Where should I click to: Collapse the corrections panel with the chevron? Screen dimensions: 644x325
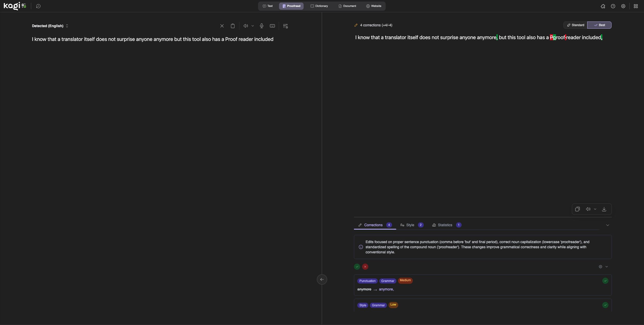coord(608,225)
